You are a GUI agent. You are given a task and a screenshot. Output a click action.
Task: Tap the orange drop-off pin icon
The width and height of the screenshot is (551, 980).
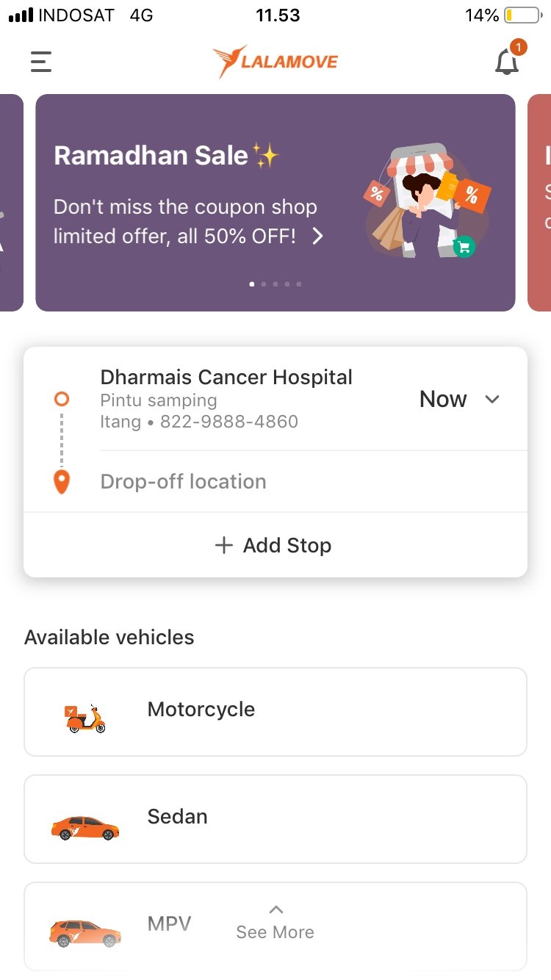coord(62,482)
